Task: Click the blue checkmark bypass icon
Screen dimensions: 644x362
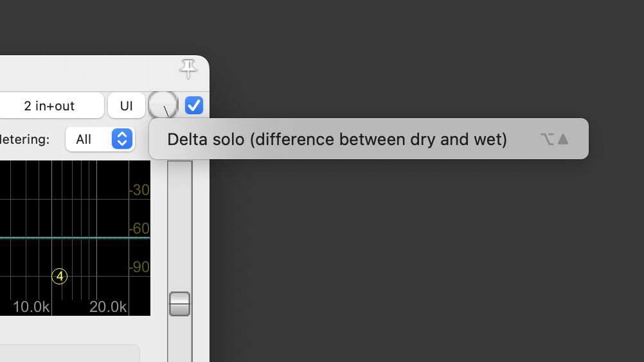Action: 194,105
